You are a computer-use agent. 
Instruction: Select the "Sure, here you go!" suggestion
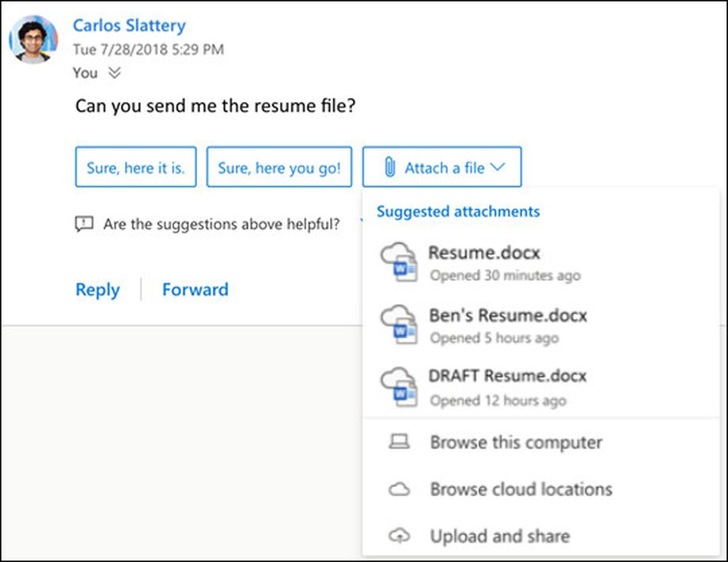[x=279, y=167]
